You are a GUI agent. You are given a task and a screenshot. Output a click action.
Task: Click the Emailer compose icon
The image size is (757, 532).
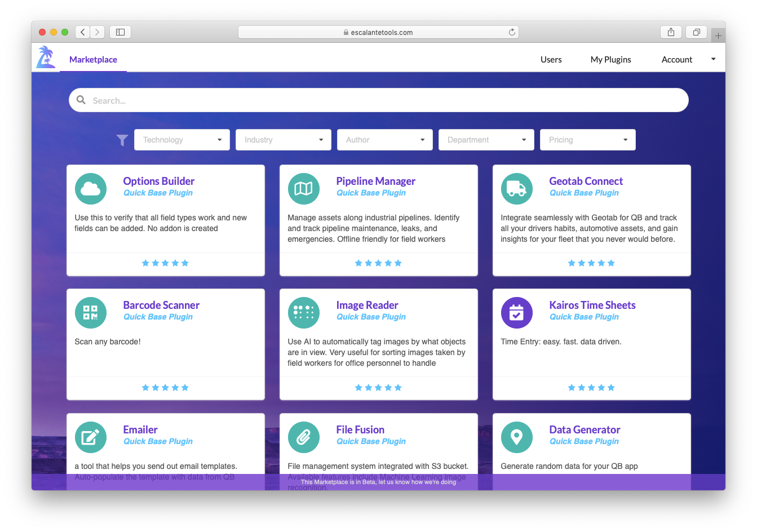click(x=91, y=437)
